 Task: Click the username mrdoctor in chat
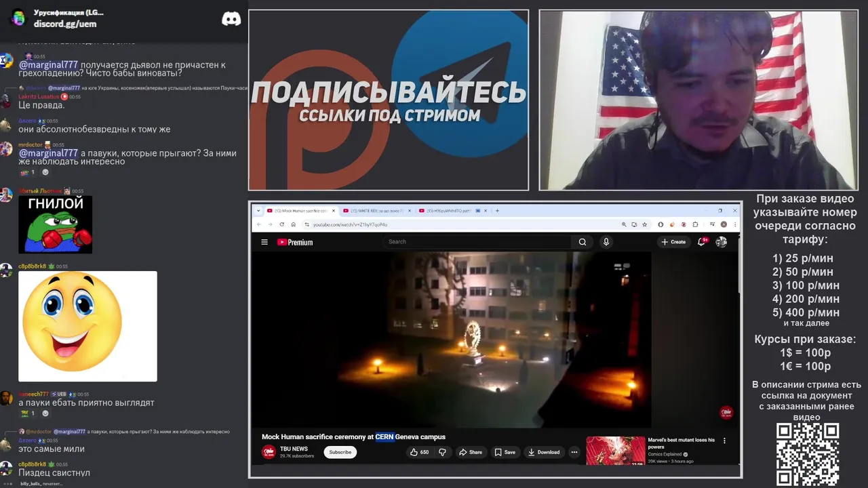[31, 145]
